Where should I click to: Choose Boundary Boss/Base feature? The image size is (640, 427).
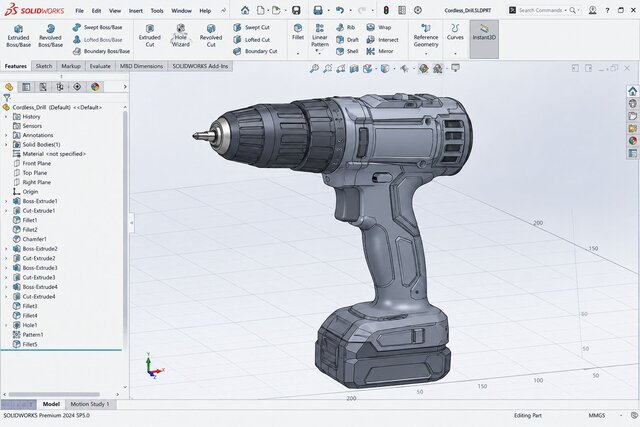coord(101,51)
